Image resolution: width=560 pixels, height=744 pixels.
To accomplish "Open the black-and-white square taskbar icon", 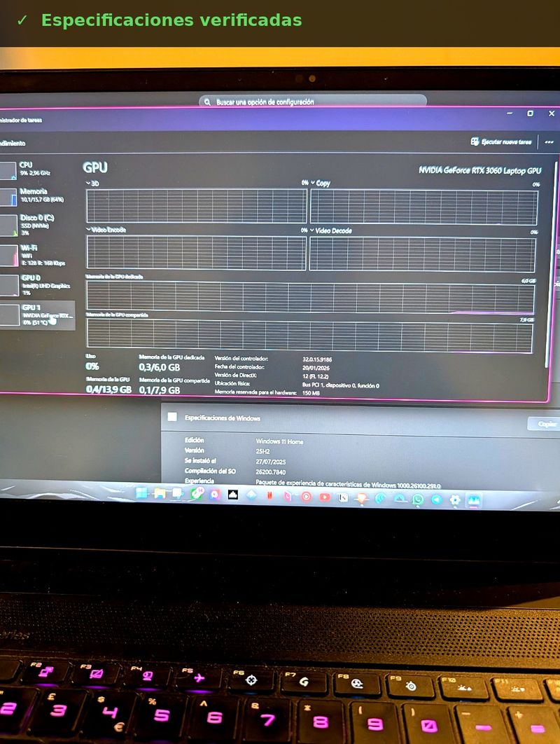I will tap(233, 495).
